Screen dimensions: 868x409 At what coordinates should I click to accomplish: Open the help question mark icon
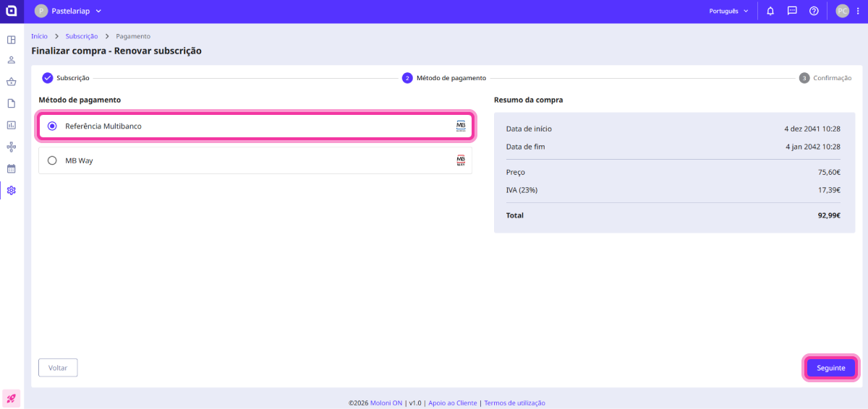pos(814,11)
